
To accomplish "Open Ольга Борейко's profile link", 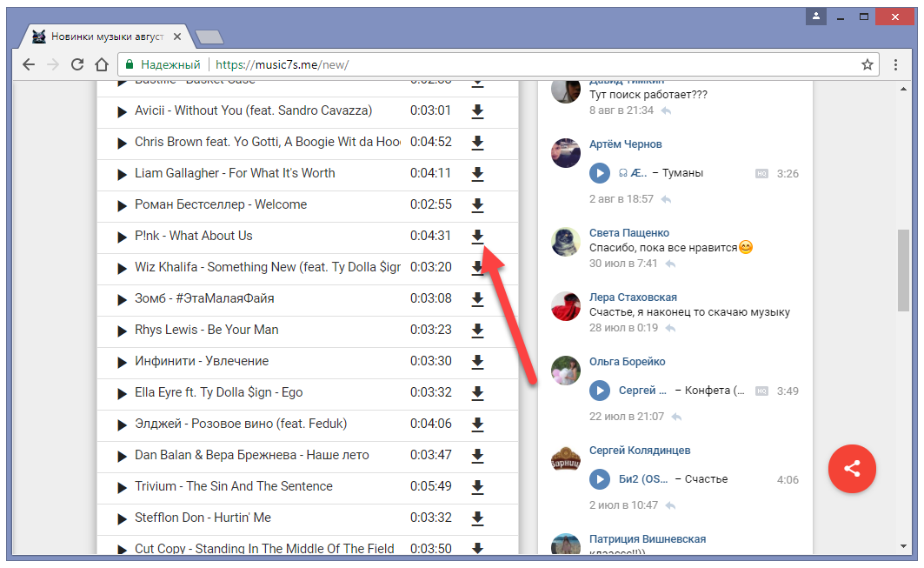I will point(627,362).
